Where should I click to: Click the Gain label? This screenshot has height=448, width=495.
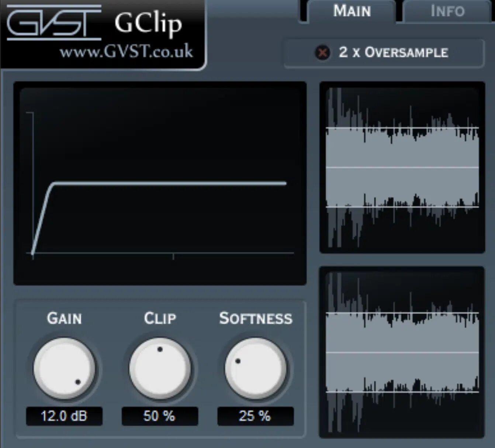(x=64, y=318)
